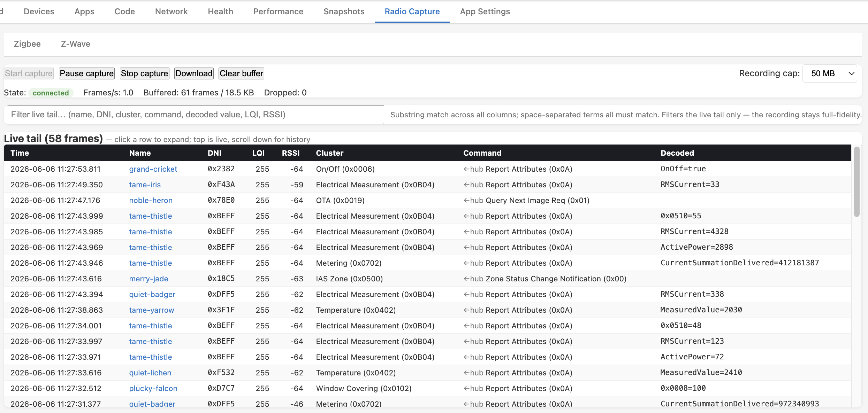Viewport: 868px width, 413px height.
Task: Click the DNI column header
Action: tap(214, 153)
